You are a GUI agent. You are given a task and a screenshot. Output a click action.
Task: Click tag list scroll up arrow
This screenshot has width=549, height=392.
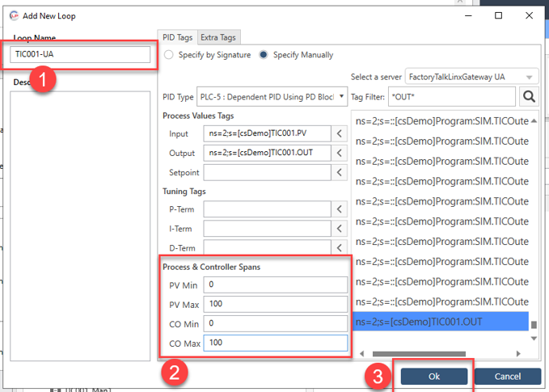[534, 120]
